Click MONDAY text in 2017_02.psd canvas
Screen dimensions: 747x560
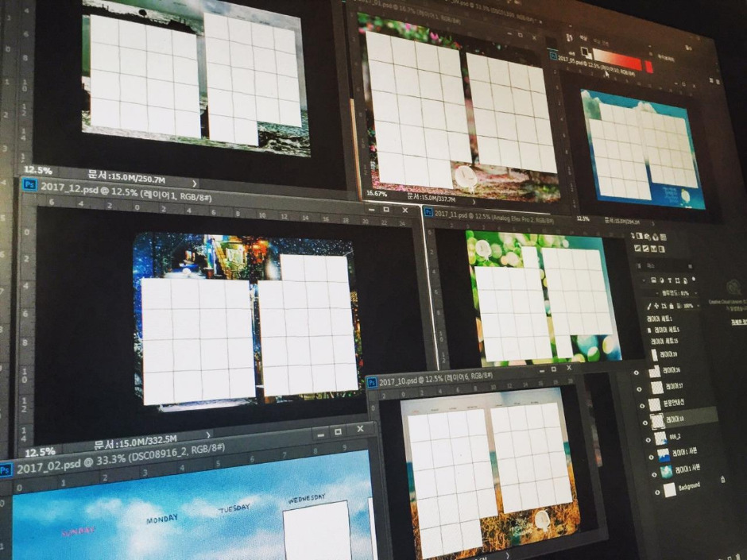click(x=162, y=518)
